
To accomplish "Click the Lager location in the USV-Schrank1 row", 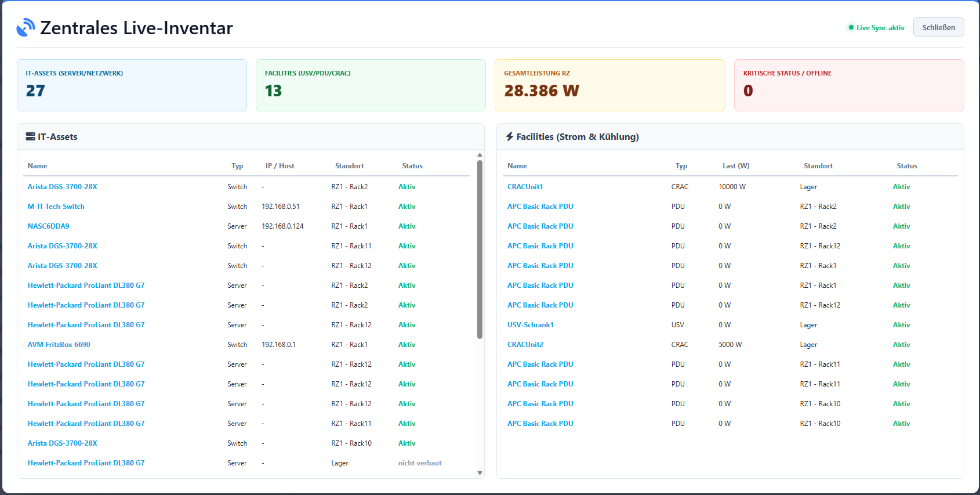I will tap(808, 325).
